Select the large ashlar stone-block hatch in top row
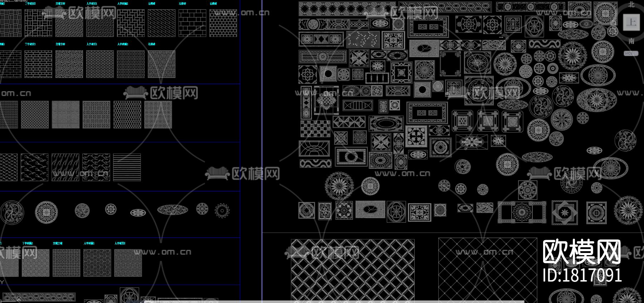This screenshot has height=303, width=644. point(192,23)
